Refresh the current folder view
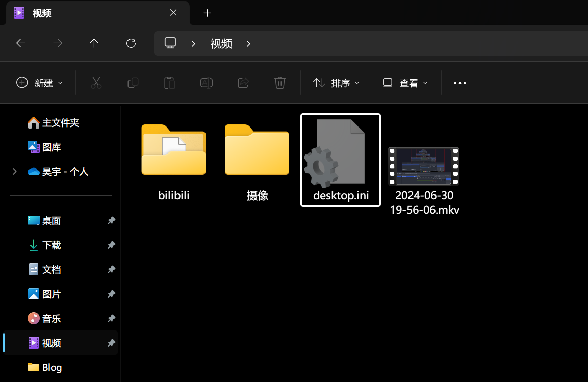 [131, 43]
